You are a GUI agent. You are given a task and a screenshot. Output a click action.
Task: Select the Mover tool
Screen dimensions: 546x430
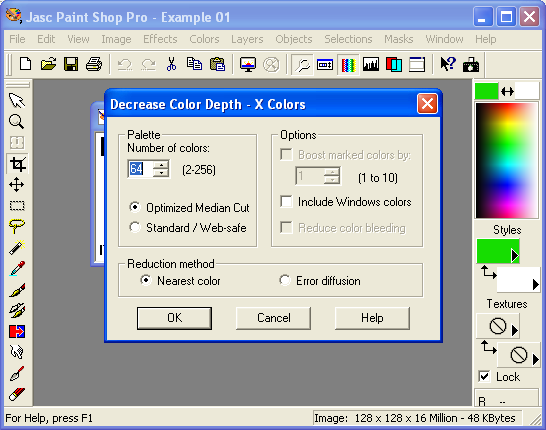click(17, 185)
